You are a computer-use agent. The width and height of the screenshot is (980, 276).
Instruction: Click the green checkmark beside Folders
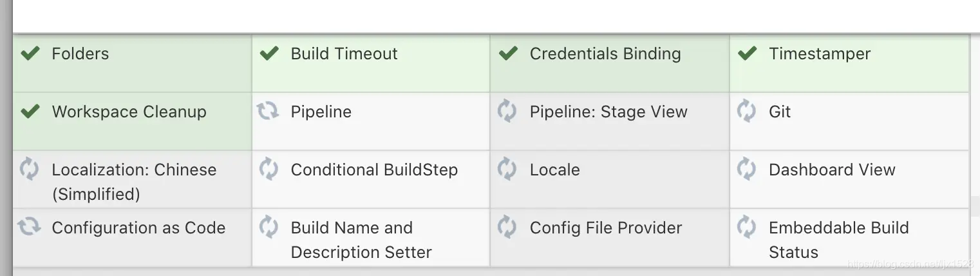pos(30,54)
